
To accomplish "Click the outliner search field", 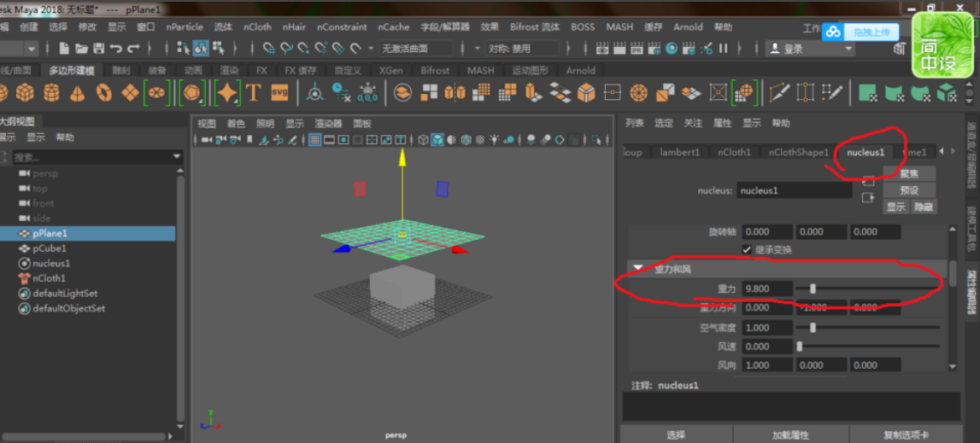I will point(91,156).
